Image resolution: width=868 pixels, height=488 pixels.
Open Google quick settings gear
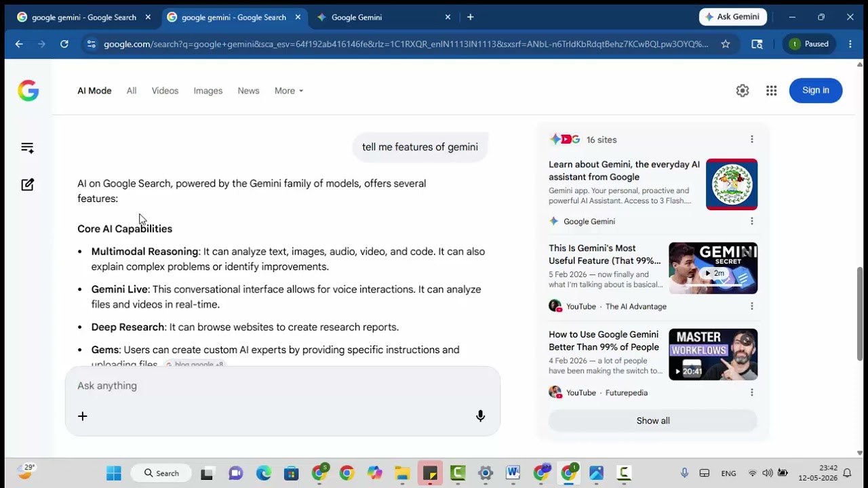pyautogui.click(x=743, y=91)
